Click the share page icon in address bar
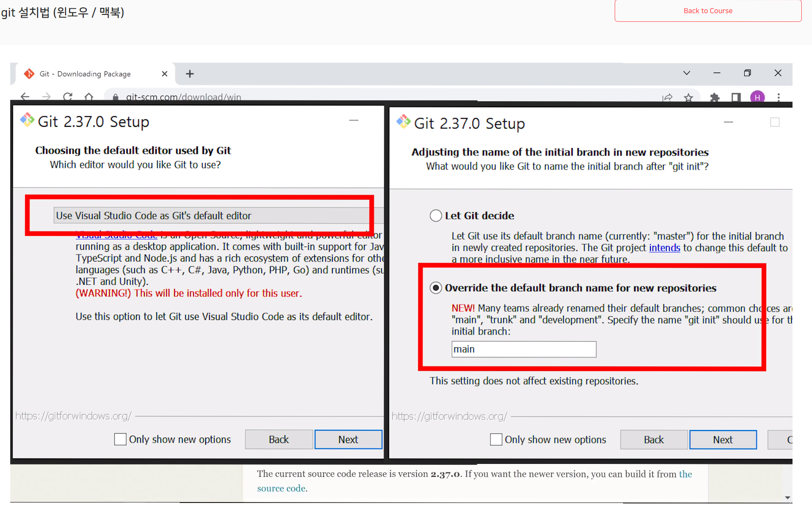This screenshot has width=812, height=522. (668, 98)
